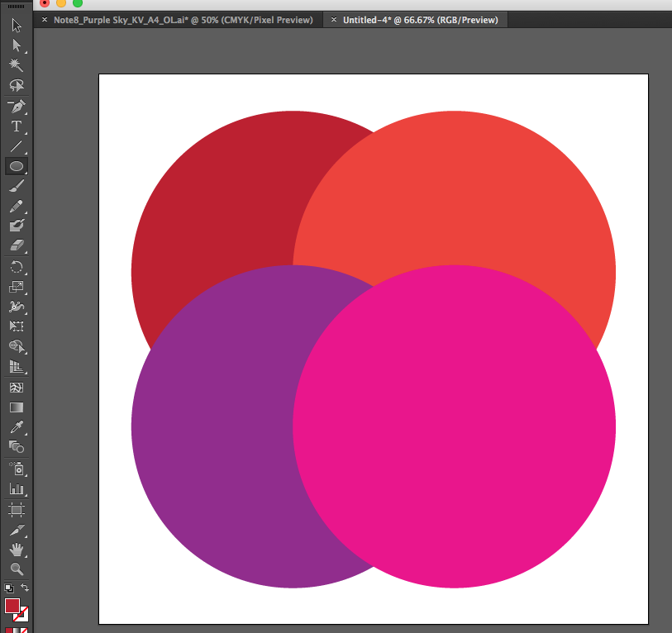Select the Line Segment tool
Viewport: 672px width, 633px height.
[17, 146]
